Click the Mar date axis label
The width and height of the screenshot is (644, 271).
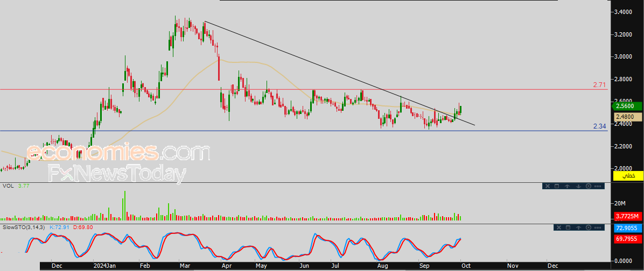pos(185,266)
